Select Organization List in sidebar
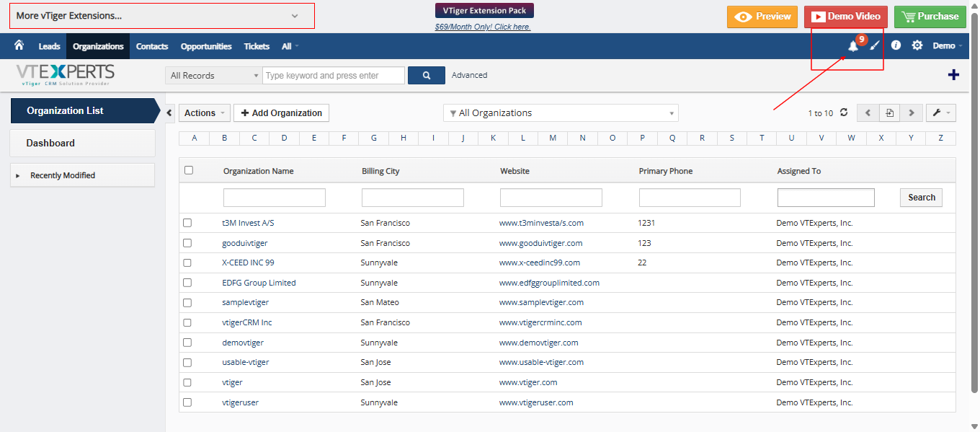980x432 pixels. (x=84, y=110)
